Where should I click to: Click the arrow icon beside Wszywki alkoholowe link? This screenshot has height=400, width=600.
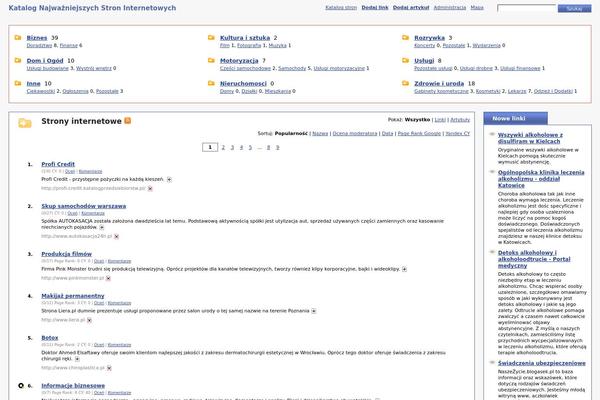[x=492, y=134]
